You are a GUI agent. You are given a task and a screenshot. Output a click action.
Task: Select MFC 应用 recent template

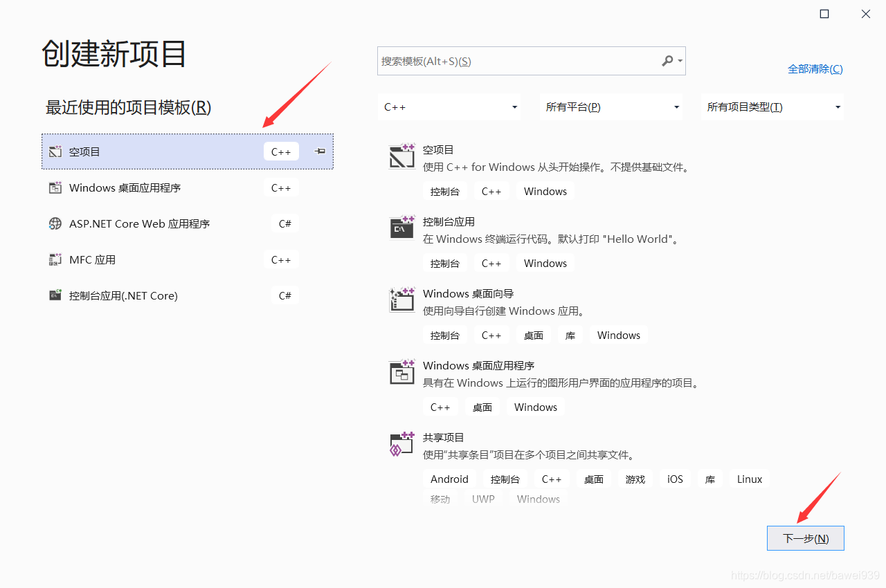[x=188, y=259]
